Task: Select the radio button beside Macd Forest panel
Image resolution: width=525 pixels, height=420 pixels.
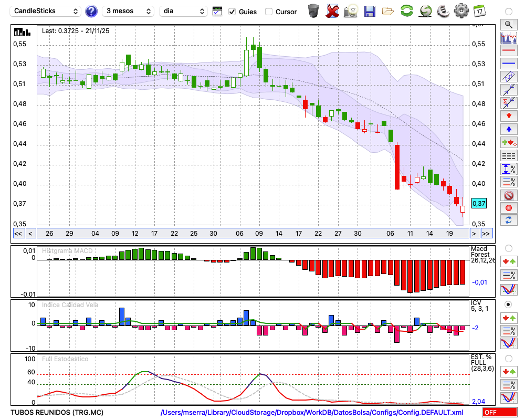Action: 508,248
